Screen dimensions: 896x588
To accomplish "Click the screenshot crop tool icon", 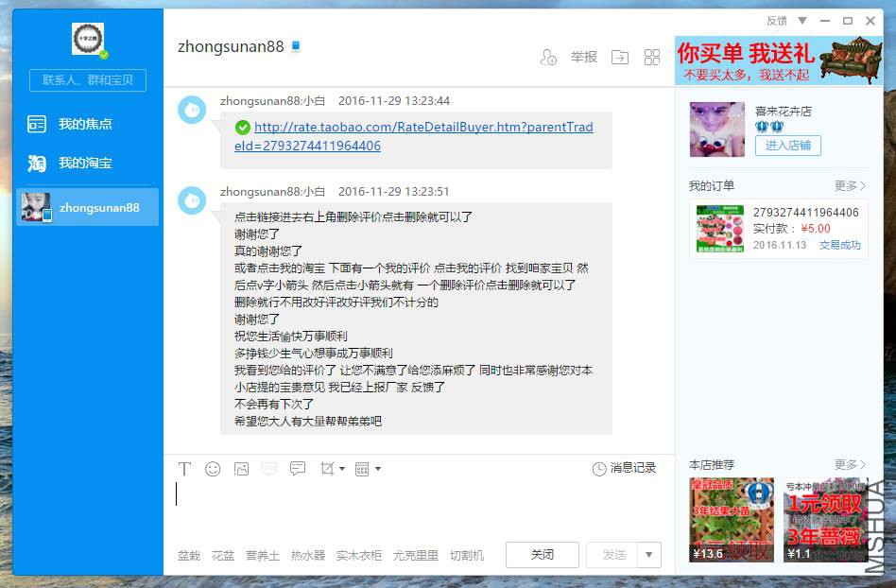I will click(327, 469).
